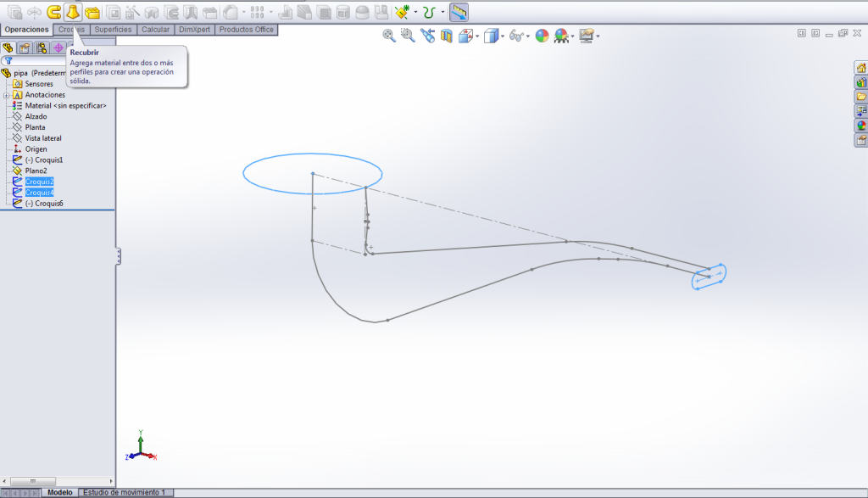868x498 pixels.
Task: Click the zoom to fit magnifier icon
Action: click(389, 36)
